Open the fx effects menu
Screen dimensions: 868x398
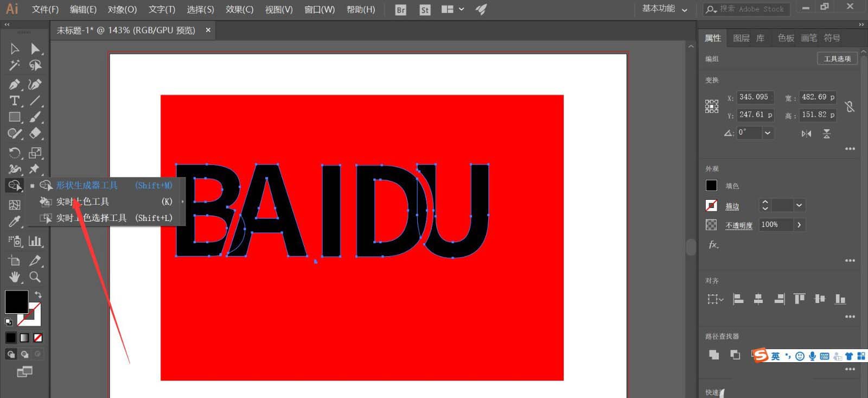pos(713,245)
